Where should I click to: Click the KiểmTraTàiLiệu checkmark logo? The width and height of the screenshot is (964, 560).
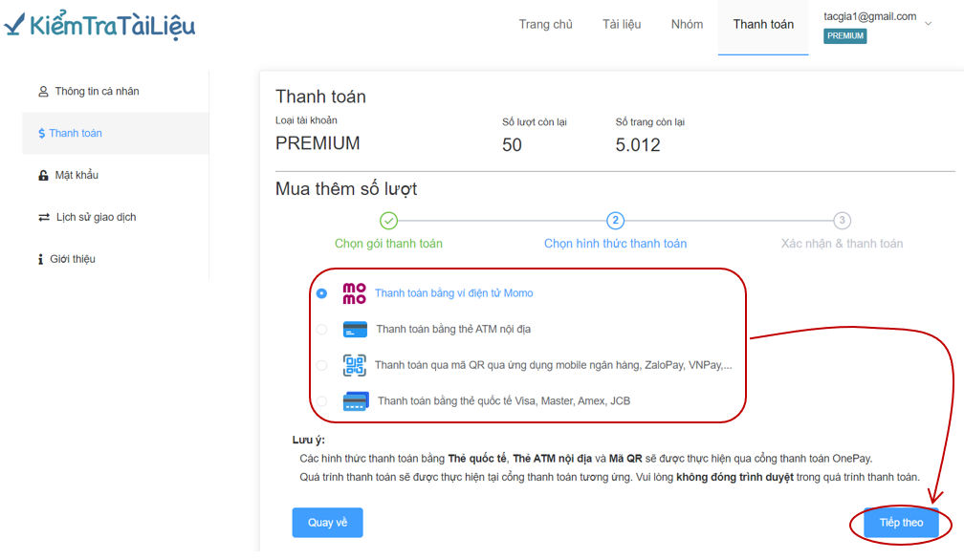(99, 25)
